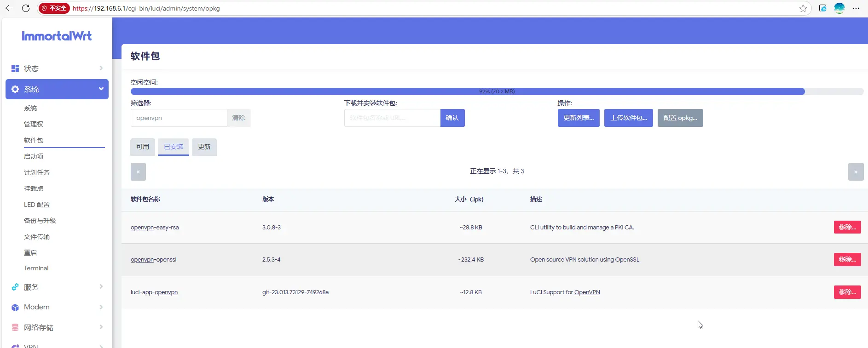This screenshot has width=868, height=348.
Task: Remove the openvpn-openssl package
Action: coord(847,259)
